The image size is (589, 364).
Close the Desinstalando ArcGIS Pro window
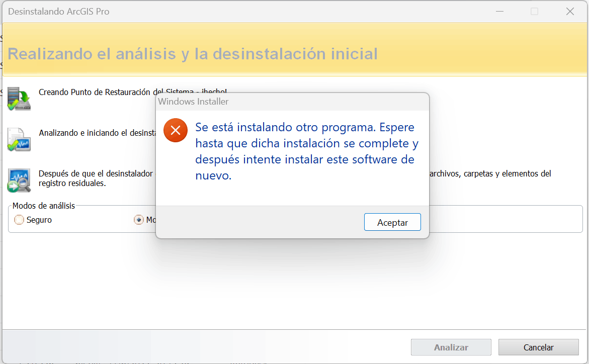coord(570,12)
